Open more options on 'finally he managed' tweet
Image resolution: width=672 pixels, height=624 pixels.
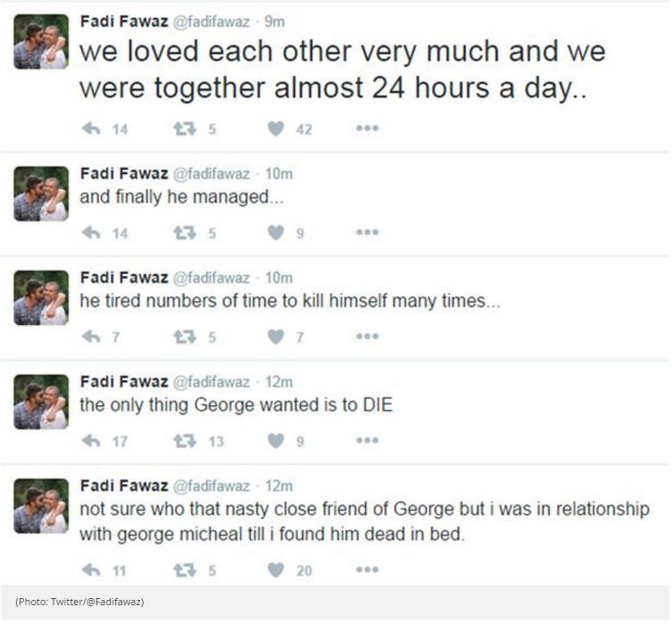pos(367,233)
